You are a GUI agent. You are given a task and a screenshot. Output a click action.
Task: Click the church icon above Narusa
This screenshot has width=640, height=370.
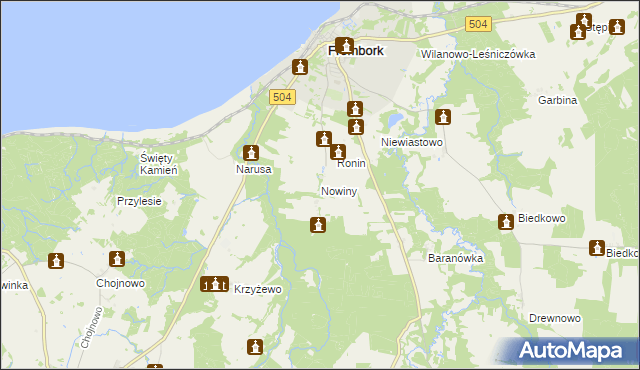(251, 153)
